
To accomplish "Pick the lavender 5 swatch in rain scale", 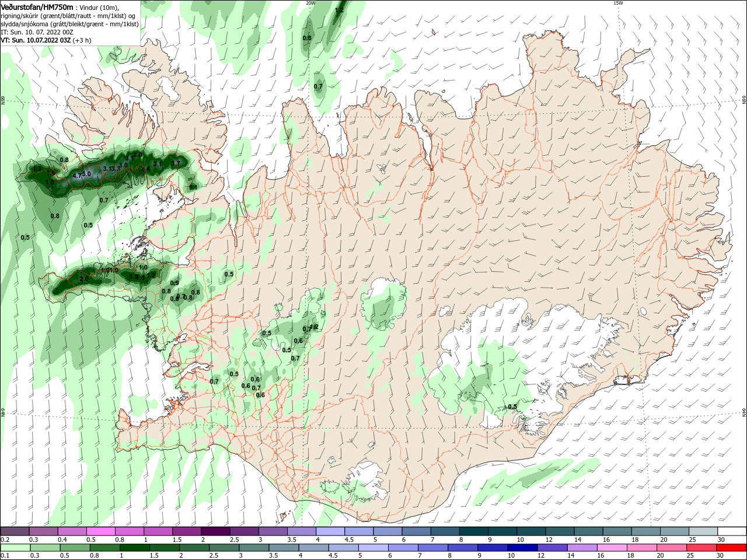I will coord(373,548).
